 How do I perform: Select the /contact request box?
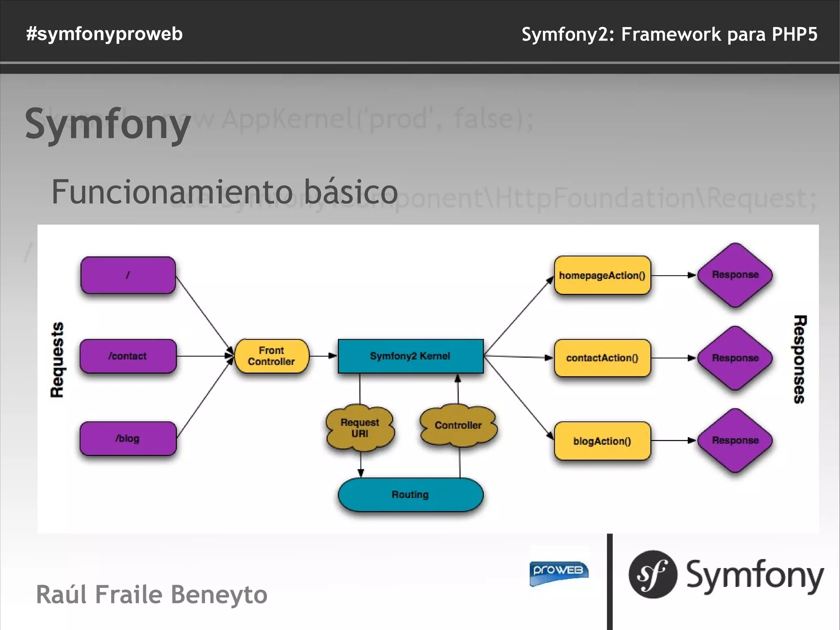click(x=128, y=356)
